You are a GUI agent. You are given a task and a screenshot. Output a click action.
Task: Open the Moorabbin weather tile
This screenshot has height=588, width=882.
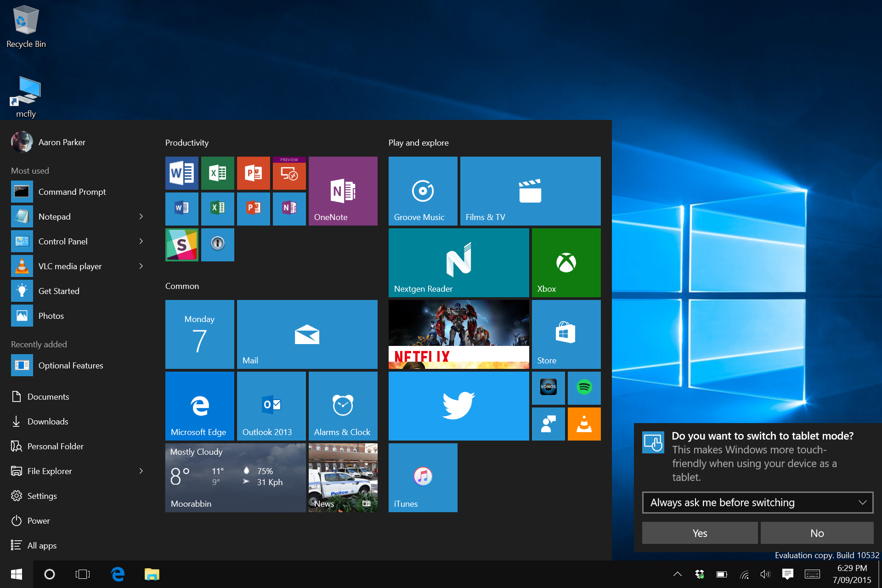click(x=236, y=478)
